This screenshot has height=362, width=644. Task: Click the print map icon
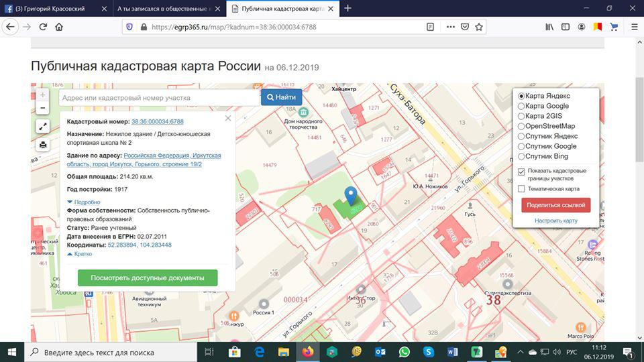(43, 144)
